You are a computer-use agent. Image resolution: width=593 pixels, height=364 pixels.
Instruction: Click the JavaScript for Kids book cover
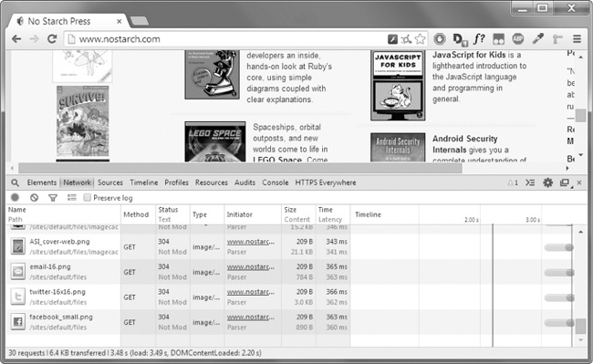pyautogui.click(x=398, y=86)
